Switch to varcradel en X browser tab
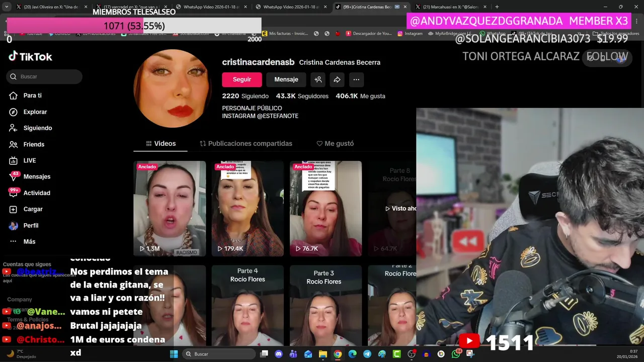 pyautogui.click(x=131, y=7)
